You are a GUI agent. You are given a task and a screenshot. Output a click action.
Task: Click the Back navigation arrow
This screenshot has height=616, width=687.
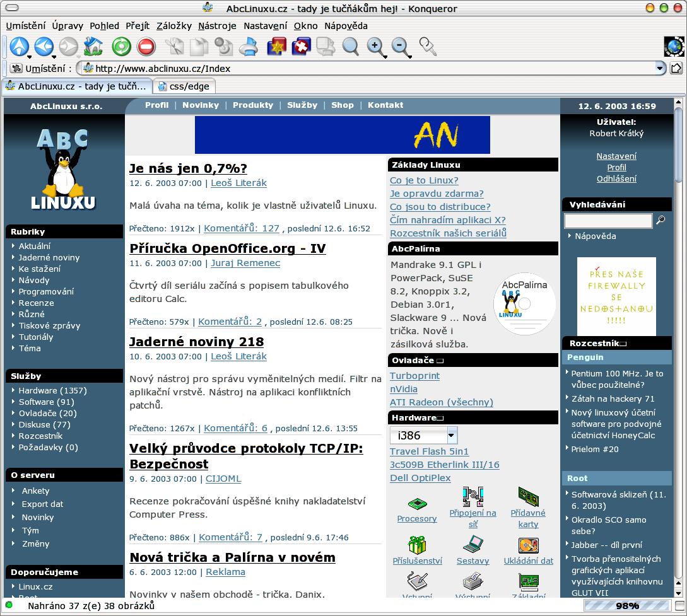point(44,47)
